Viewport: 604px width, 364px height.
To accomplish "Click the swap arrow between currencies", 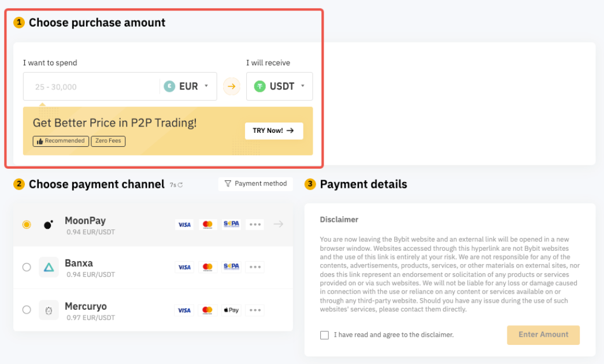I will click(231, 87).
